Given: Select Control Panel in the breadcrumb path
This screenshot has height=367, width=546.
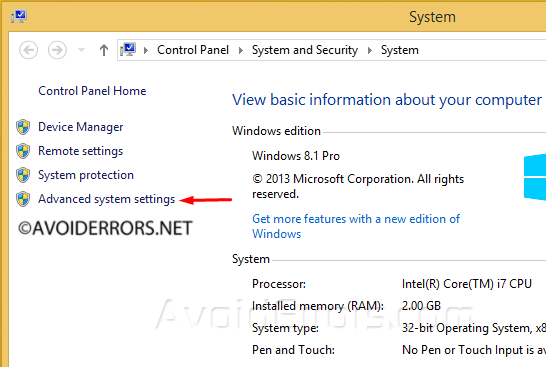Looking at the screenshot, I should pos(193,50).
